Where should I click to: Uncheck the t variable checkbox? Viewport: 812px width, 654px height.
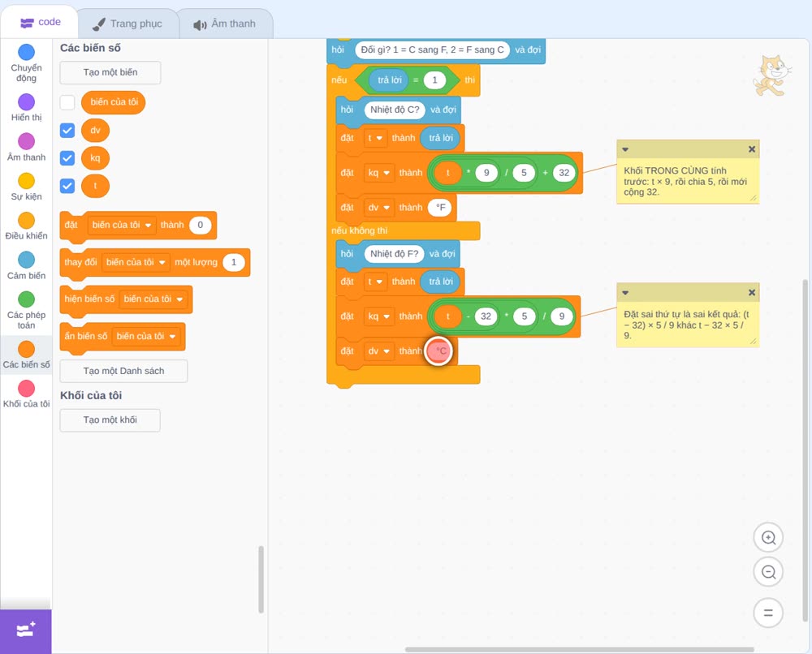67,186
